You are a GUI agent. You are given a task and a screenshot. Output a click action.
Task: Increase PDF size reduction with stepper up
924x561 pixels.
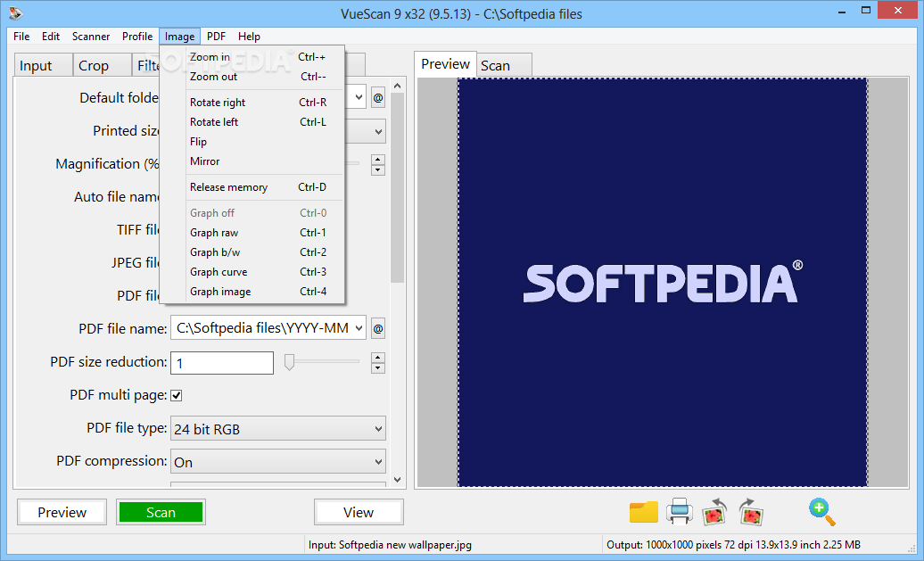pyautogui.click(x=378, y=357)
